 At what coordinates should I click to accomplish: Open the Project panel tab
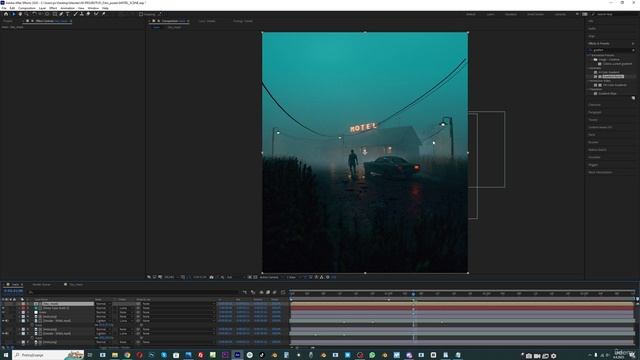(8, 21)
